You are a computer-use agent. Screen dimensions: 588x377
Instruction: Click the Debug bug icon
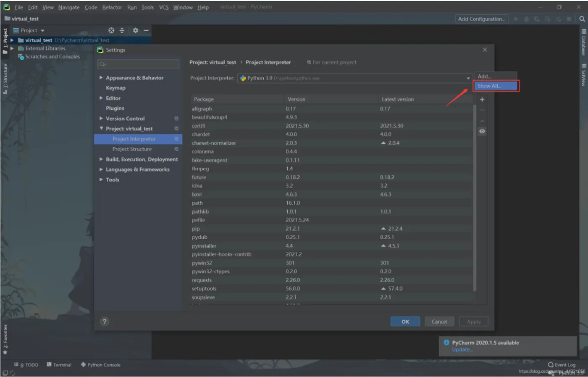pyautogui.click(x=526, y=19)
